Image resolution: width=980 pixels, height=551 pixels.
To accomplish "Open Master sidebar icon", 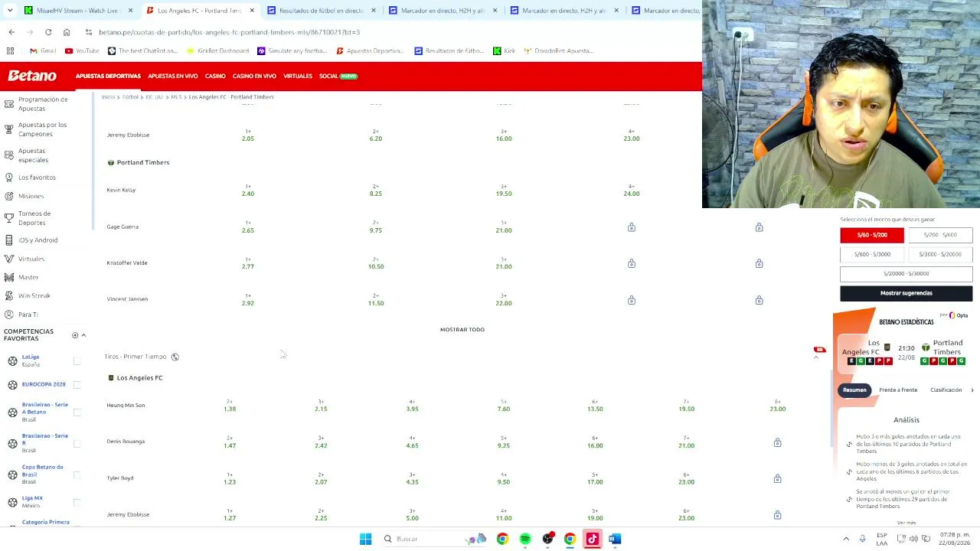I will [9, 277].
